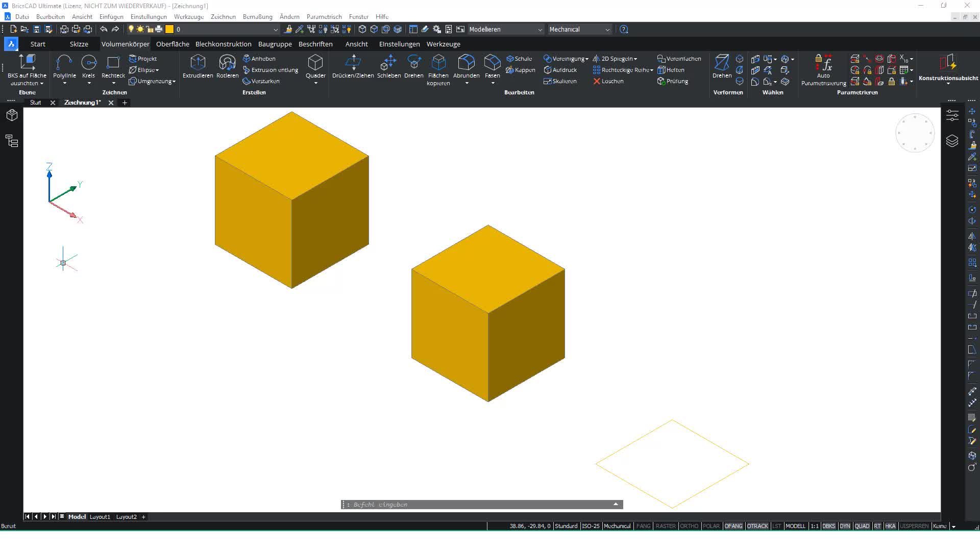Click the Anheben button
Image resolution: width=980 pixels, height=551 pixels.
(259, 59)
